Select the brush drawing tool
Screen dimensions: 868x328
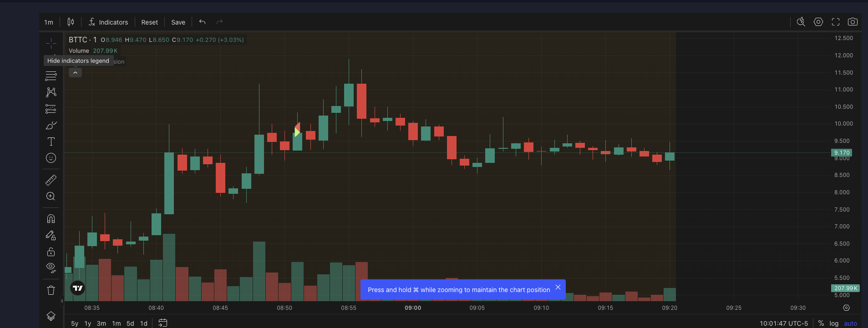[x=51, y=125]
